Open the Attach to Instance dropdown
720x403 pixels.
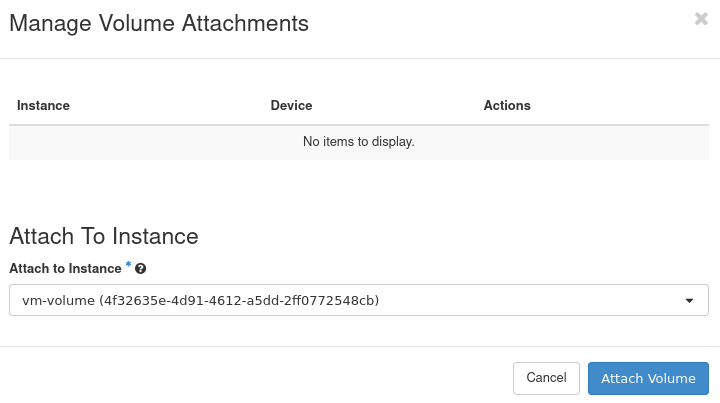click(x=358, y=300)
